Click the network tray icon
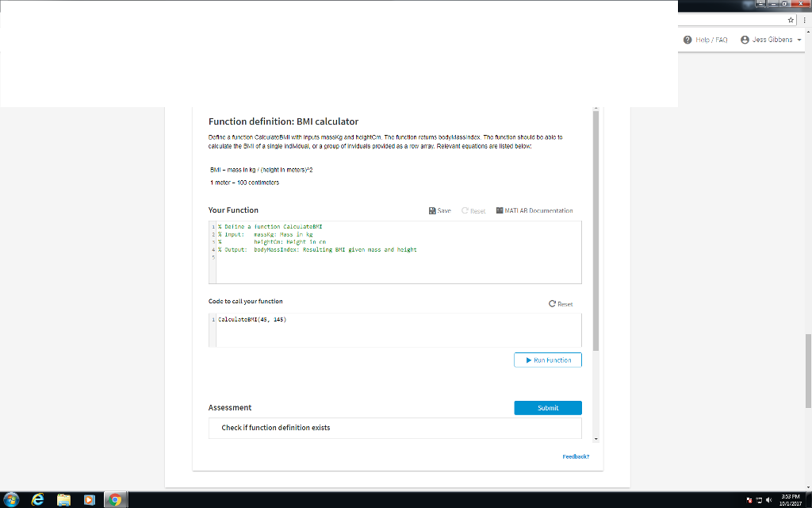The height and width of the screenshot is (508, 812). pyautogui.click(x=759, y=500)
